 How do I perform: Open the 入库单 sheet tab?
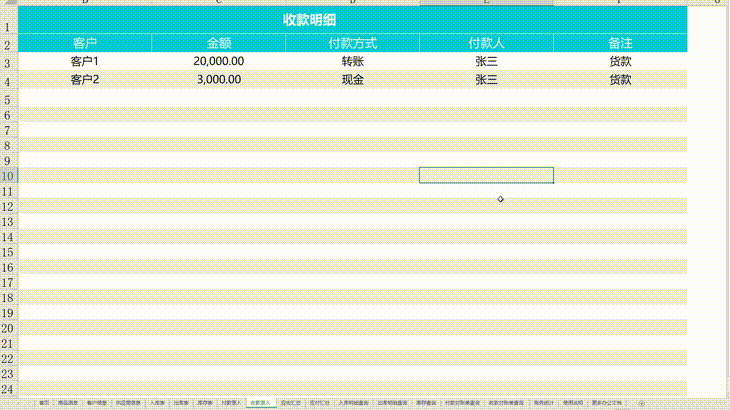(158, 403)
